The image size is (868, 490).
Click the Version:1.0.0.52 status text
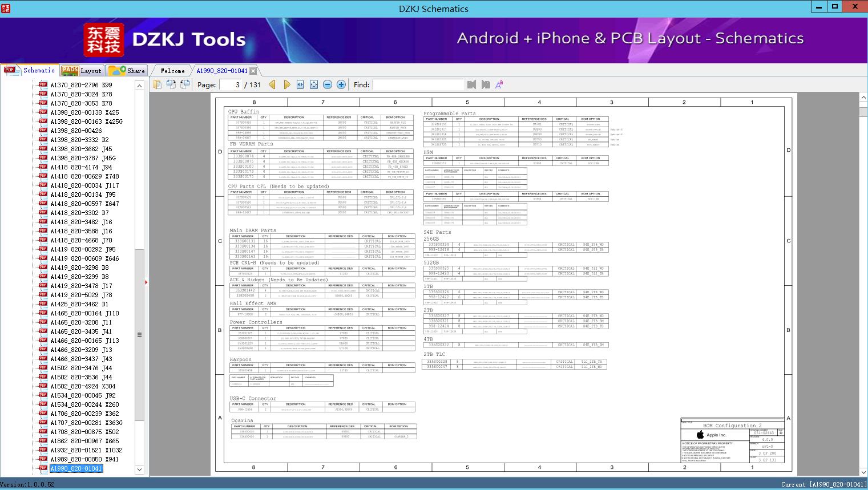pos(27,484)
